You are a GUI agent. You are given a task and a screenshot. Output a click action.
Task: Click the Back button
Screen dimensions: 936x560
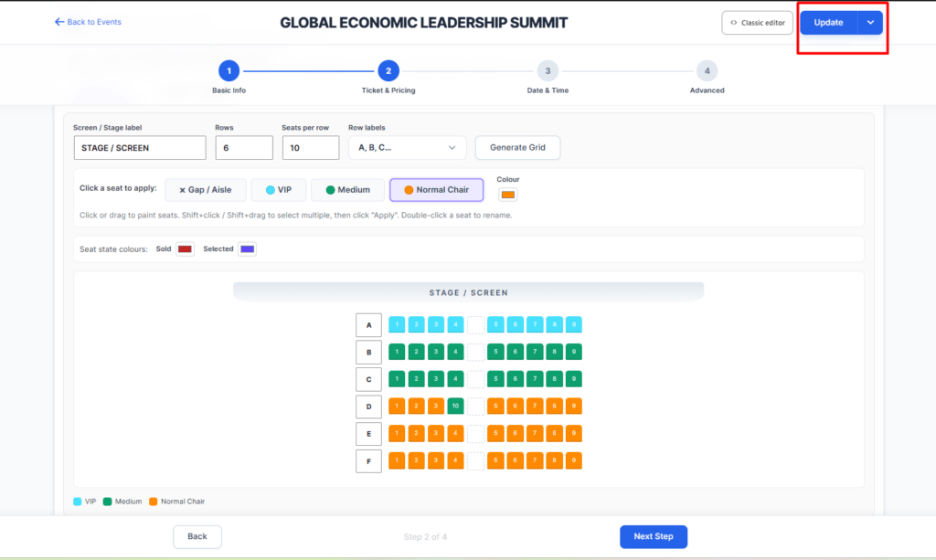coord(197,537)
